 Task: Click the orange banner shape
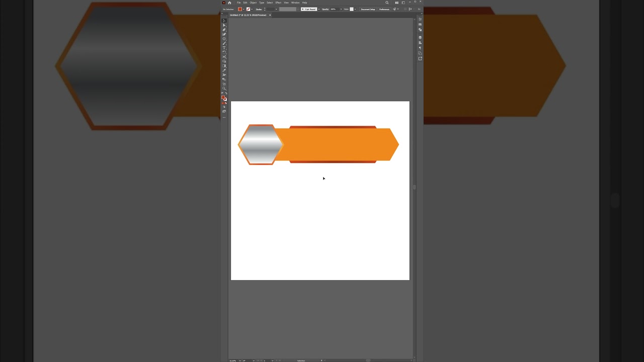[337, 145]
